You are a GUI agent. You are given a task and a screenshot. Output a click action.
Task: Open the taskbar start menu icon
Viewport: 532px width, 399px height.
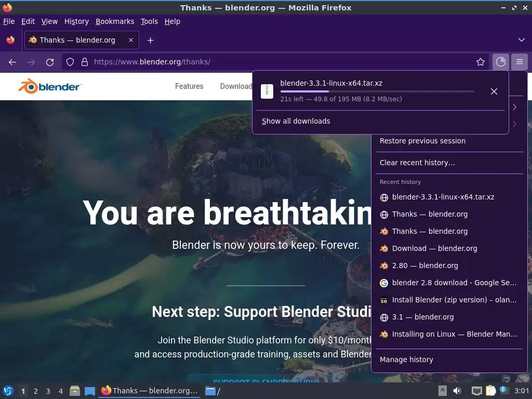click(8, 391)
